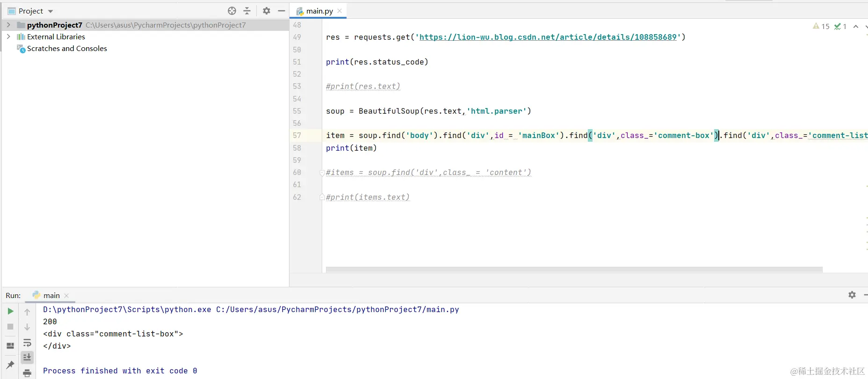Viewport: 868px width, 379px height.
Task: Click the warnings indicator showing 15
Action: click(821, 26)
